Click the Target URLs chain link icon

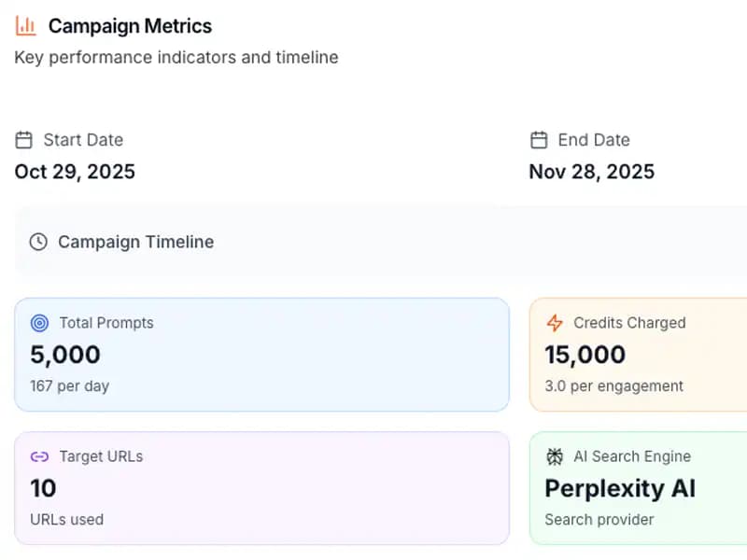tap(39, 456)
